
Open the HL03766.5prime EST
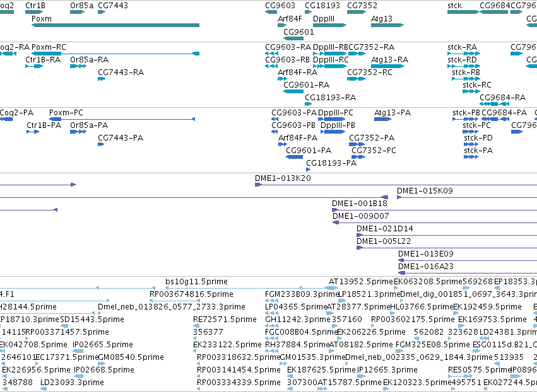(x=394, y=313)
